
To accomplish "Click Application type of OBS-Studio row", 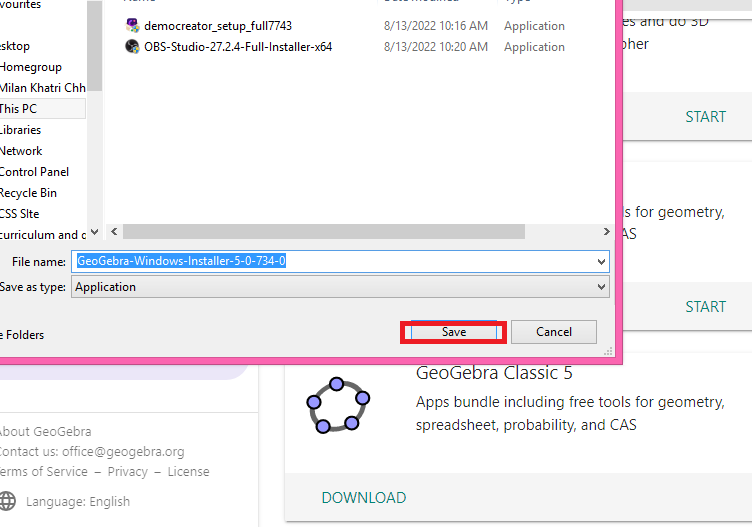I will (x=534, y=47).
